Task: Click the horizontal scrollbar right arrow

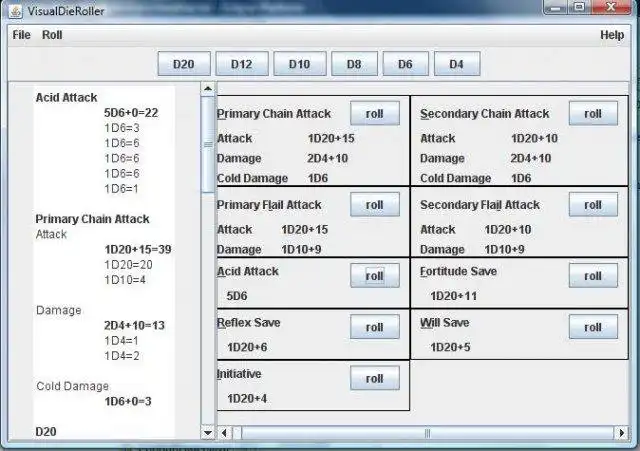Action: [621, 433]
